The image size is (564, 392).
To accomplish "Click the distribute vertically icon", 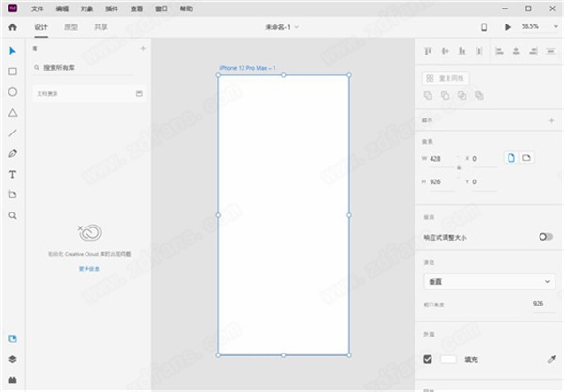I will pyautogui.click(x=479, y=51).
